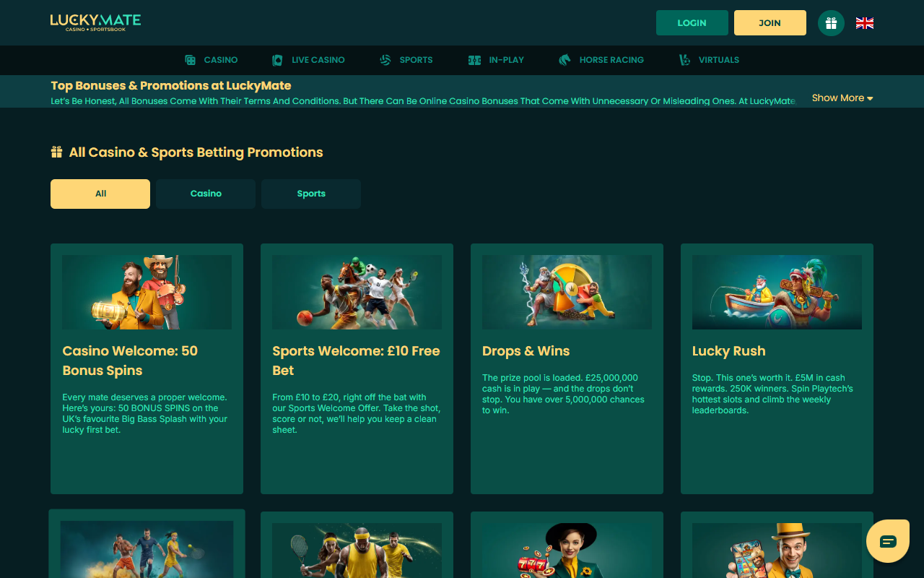
Task: Switch to the Casino promotions filter
Action: (205, 194)
